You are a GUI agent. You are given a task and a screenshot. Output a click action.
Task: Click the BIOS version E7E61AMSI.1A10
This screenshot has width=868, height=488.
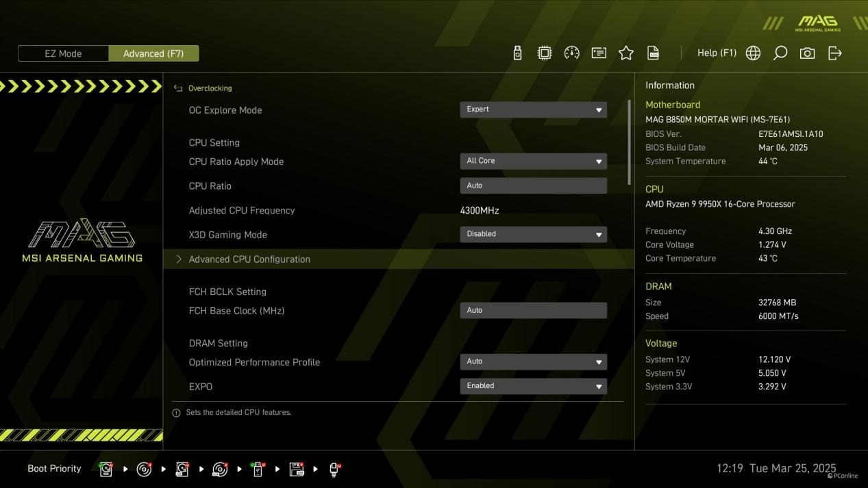click(x=791, y=134)
